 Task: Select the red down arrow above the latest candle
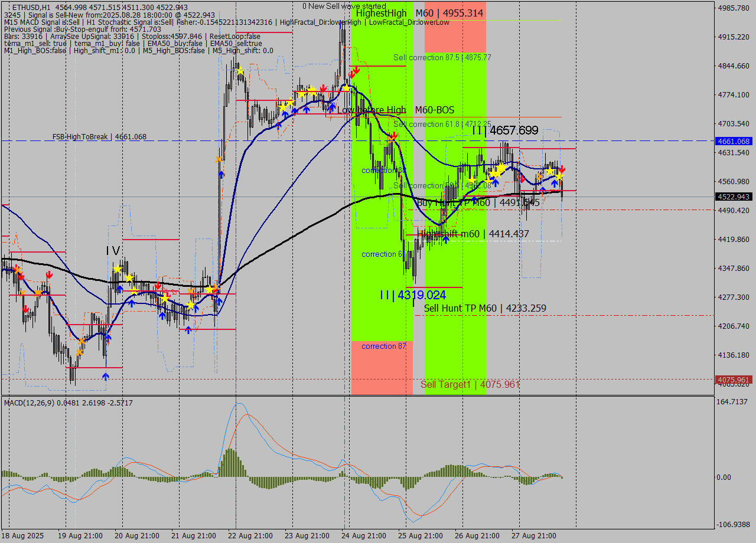click(x=562, y=169)
